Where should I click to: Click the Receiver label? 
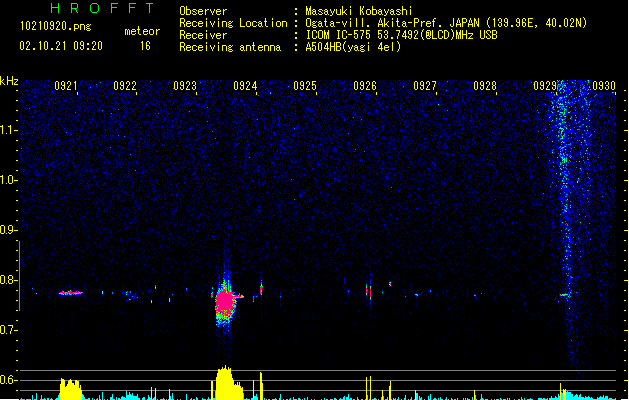click(x=203, y=35)
